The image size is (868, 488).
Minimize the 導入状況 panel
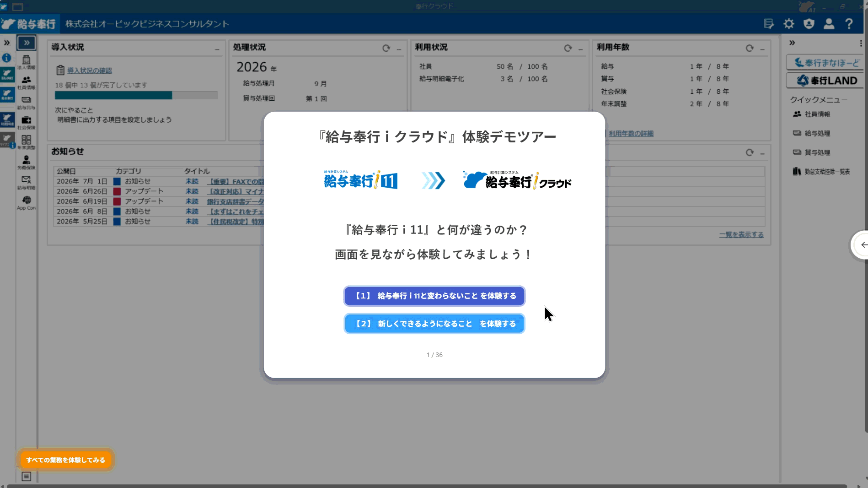coord(217,49)
